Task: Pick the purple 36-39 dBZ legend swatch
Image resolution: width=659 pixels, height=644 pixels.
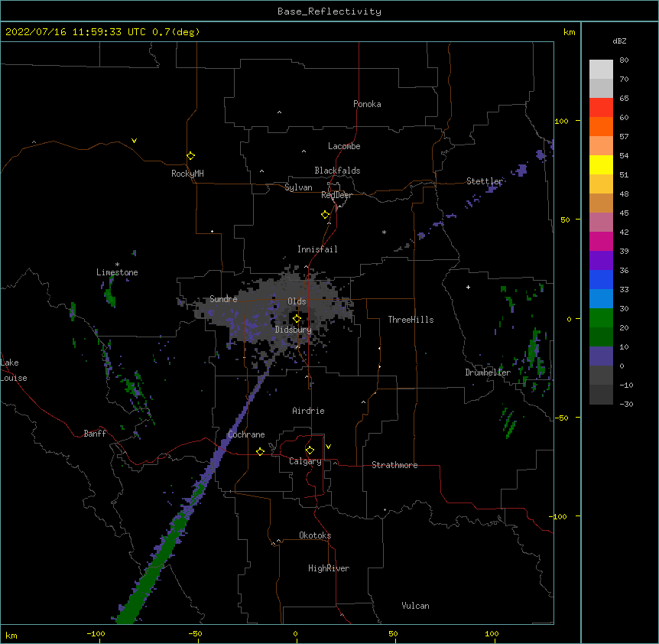Action: click(x=601, y=261)
